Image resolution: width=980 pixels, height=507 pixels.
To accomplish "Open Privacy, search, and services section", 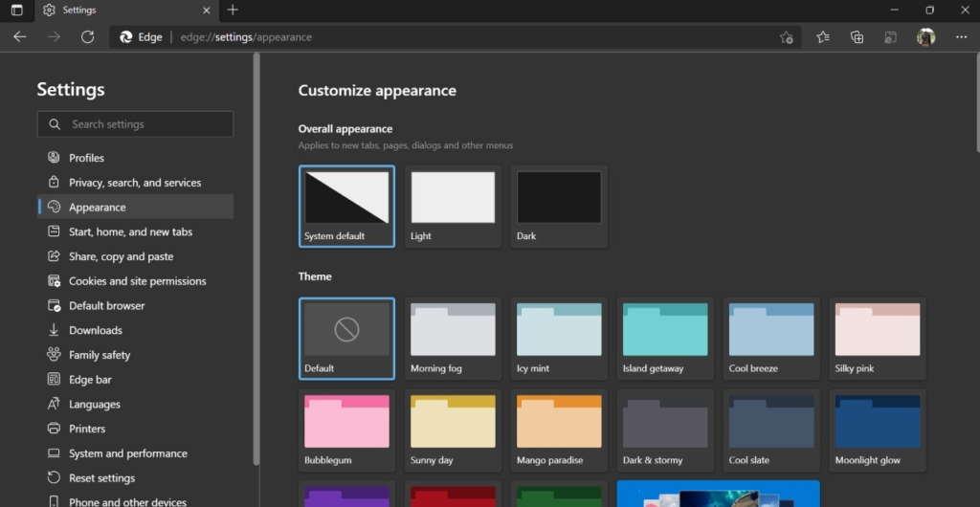I will pyautogui.click(x=136, y=183).
